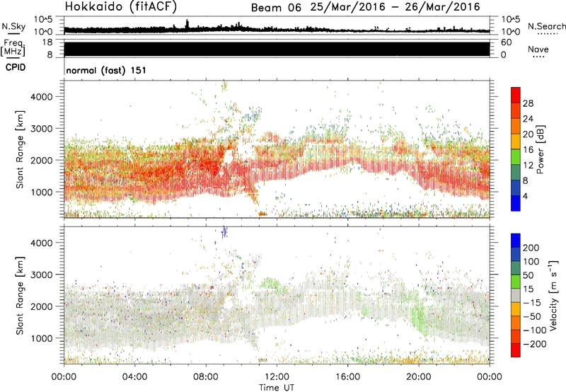Click the 'Nave' legend label

coord(538,50)
